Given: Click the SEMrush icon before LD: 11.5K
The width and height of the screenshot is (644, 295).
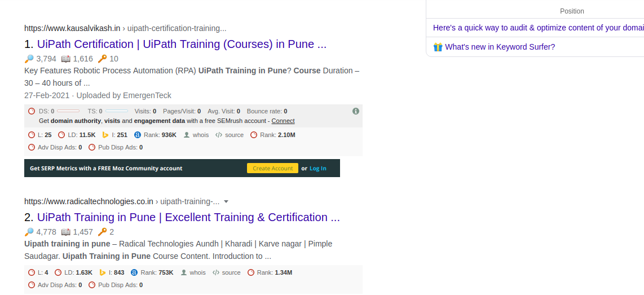Looking at the screenshot, I should tap(61, 135).
